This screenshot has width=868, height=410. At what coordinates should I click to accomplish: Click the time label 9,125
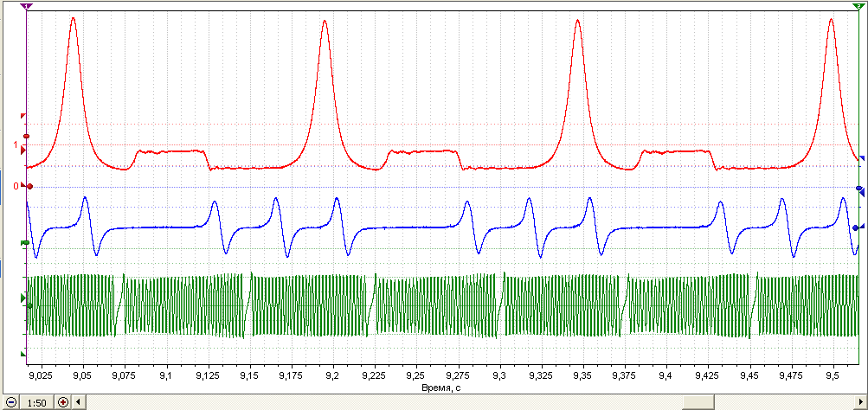209,375
